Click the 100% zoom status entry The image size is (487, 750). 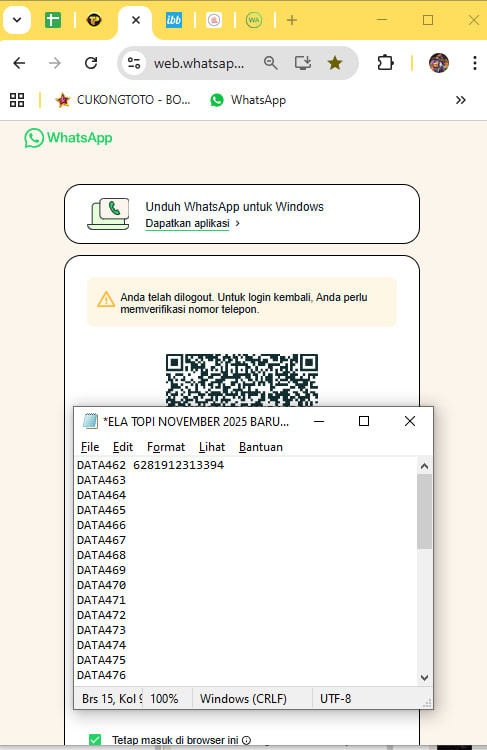164,699
